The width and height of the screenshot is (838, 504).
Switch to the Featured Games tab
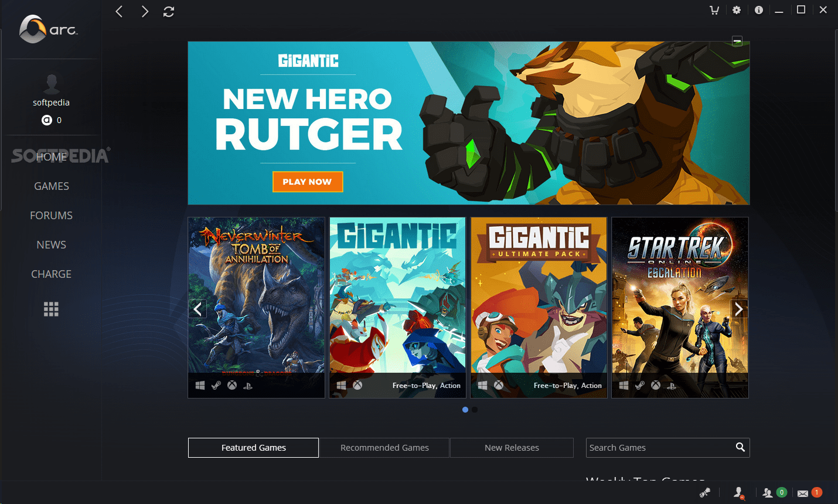coord(253,448)
